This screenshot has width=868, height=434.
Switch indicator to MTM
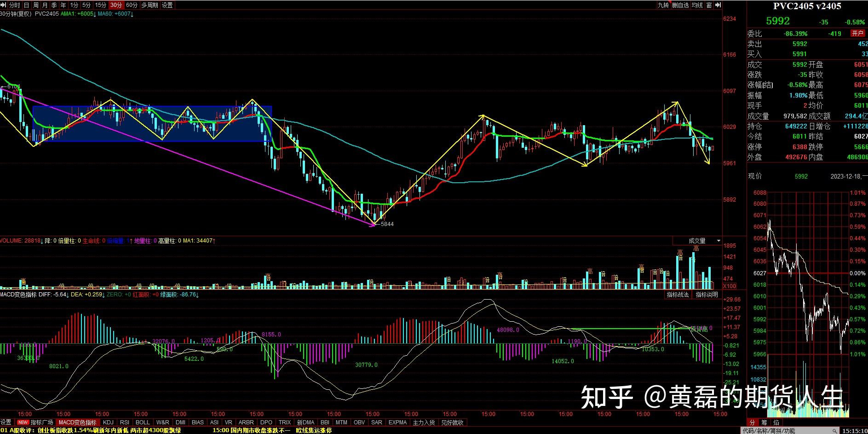(341, 422)
